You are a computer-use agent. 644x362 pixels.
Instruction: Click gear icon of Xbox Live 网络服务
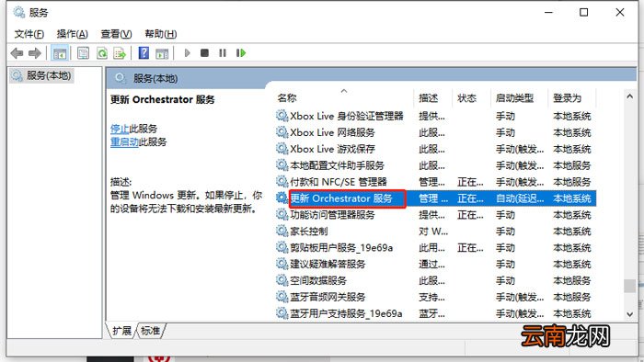[282, 132]
